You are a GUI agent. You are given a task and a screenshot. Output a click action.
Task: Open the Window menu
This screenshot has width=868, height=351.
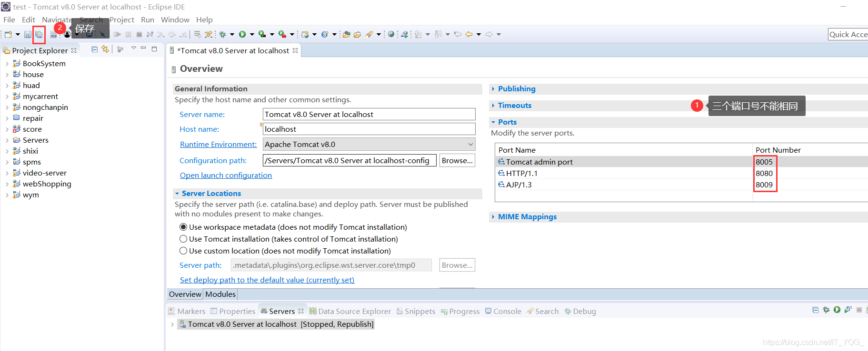tap(175, 19)
